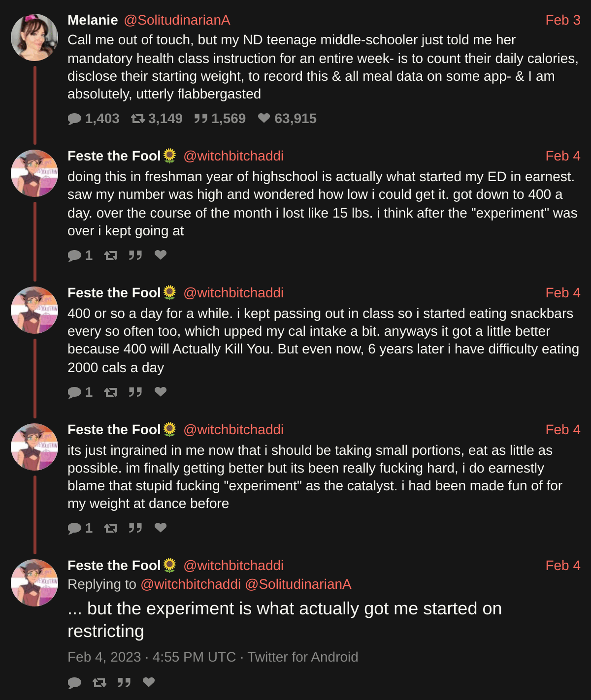Open the 'Feb 4, 2023 · 4:55 PM UTC' timestamp
The image size is (591, 700).
[152, 657]
